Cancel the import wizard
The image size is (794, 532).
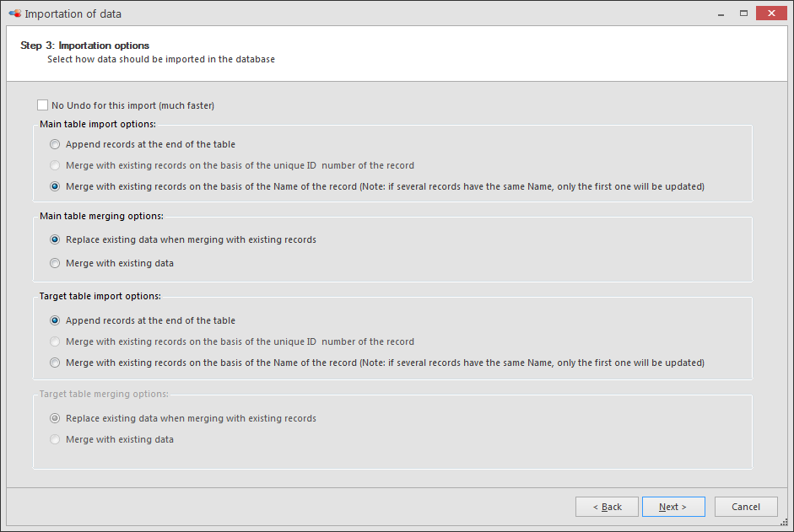tap(746, 507)
